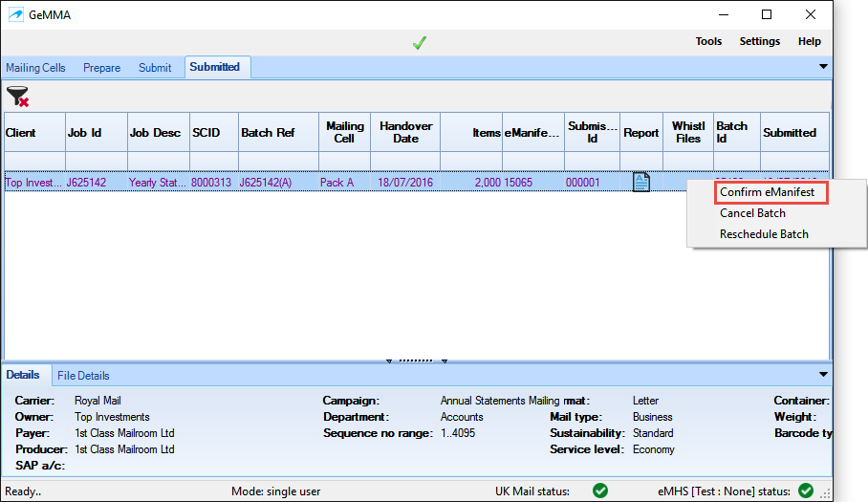The height and width of the screenshot is (502, 868).
Task: Select the 'Yearly Stat...' job description cell
Action: [x=157, y=182]
